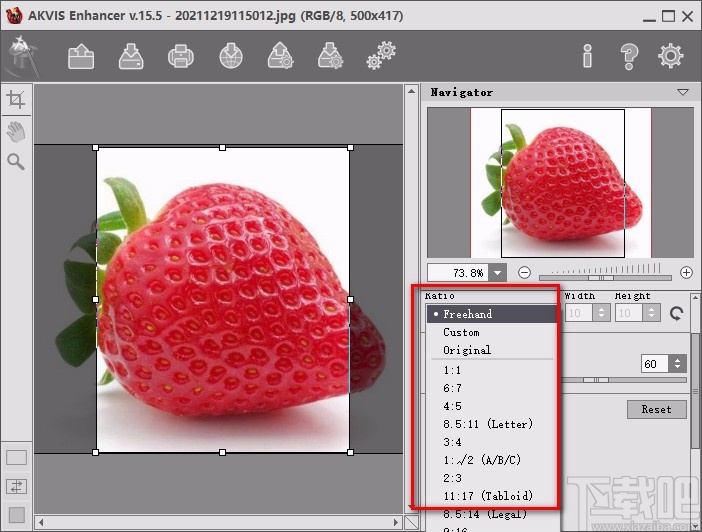Click the print image icon
Image resolution: width=702 pixels, height=532 pixels.
181,56
